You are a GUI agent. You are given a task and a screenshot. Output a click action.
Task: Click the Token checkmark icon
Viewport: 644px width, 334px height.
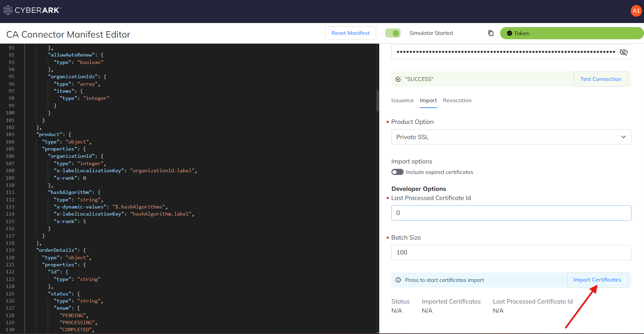click(x=509, y=33)
